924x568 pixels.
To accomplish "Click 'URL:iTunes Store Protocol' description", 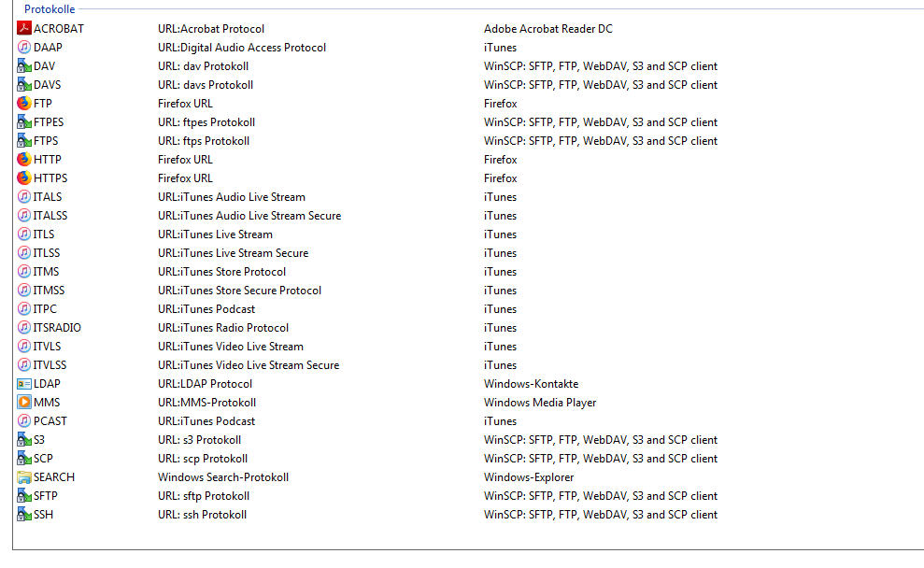I will pos(221,272).
